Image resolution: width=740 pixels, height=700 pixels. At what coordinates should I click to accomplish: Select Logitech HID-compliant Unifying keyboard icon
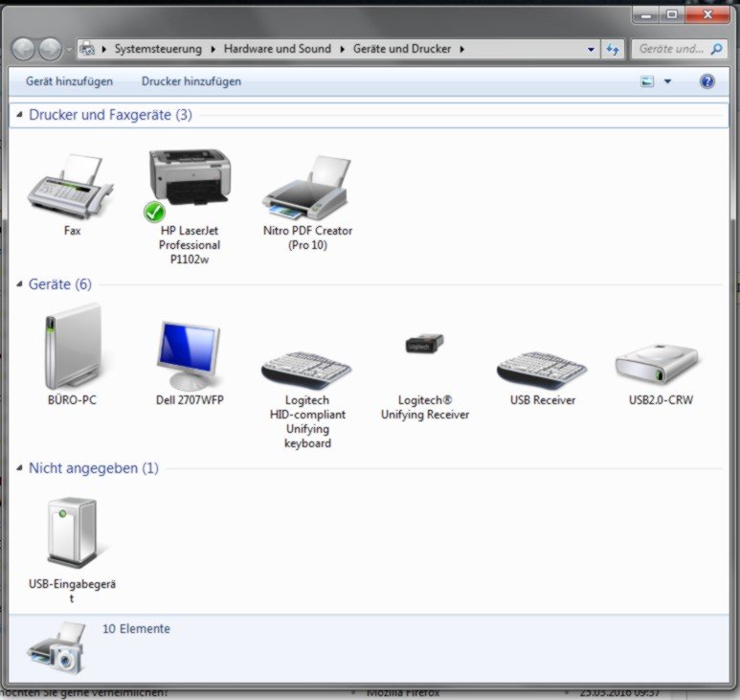[305, 370]
